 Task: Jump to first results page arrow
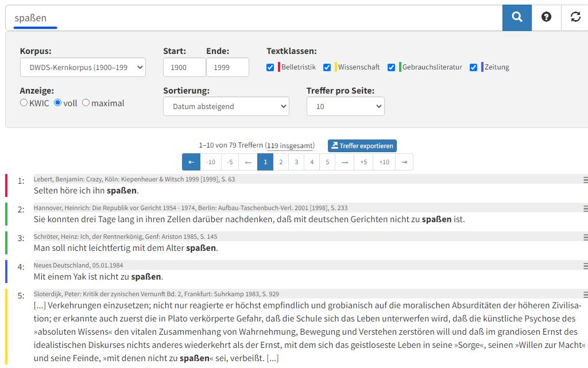(191, 162)
